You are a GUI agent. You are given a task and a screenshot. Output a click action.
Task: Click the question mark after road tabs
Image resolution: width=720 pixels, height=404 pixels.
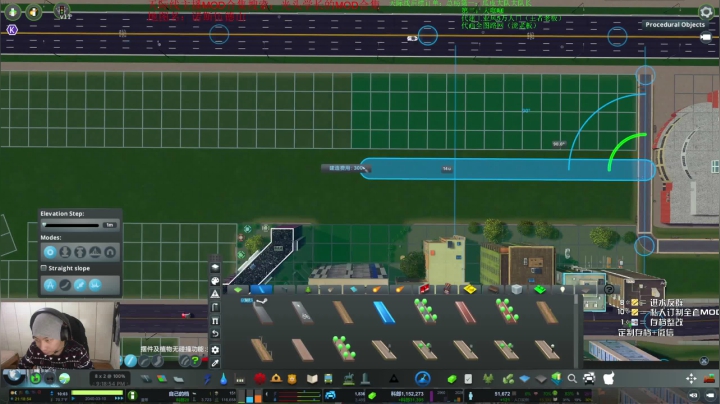pyautogui.click(x=609, y=289)
